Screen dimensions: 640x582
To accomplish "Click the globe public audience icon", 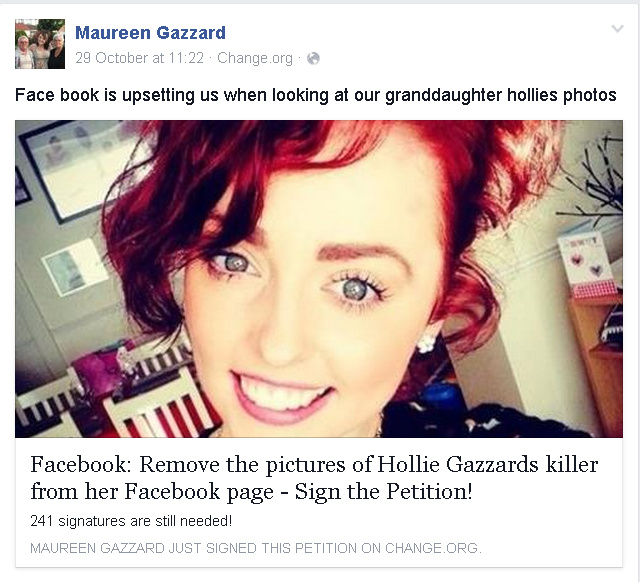I will point(313,59).
